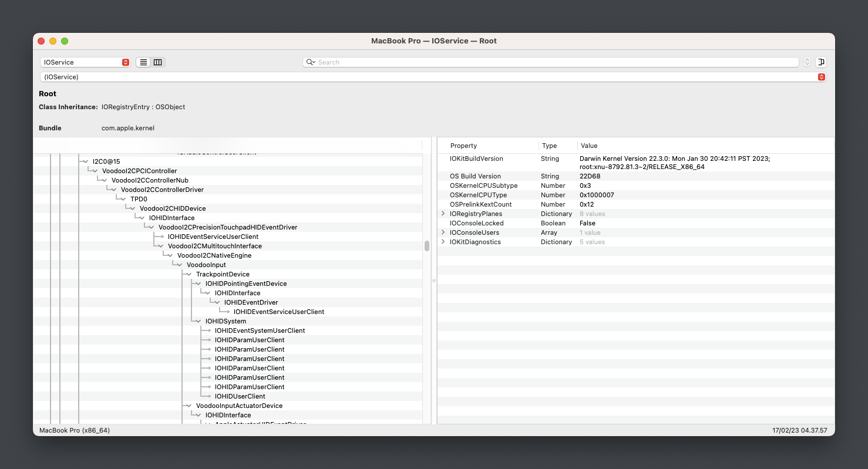Select the IOKitBuildVersion property row
The image size is (868, 469).
[x=636, y=163]
